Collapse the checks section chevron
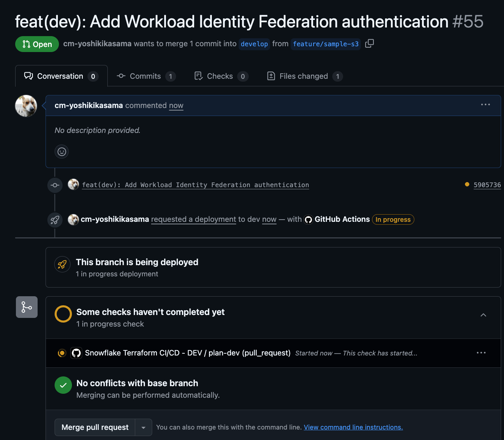The height and width of the screenshot is (440, 504). click(x=483, y=315)
